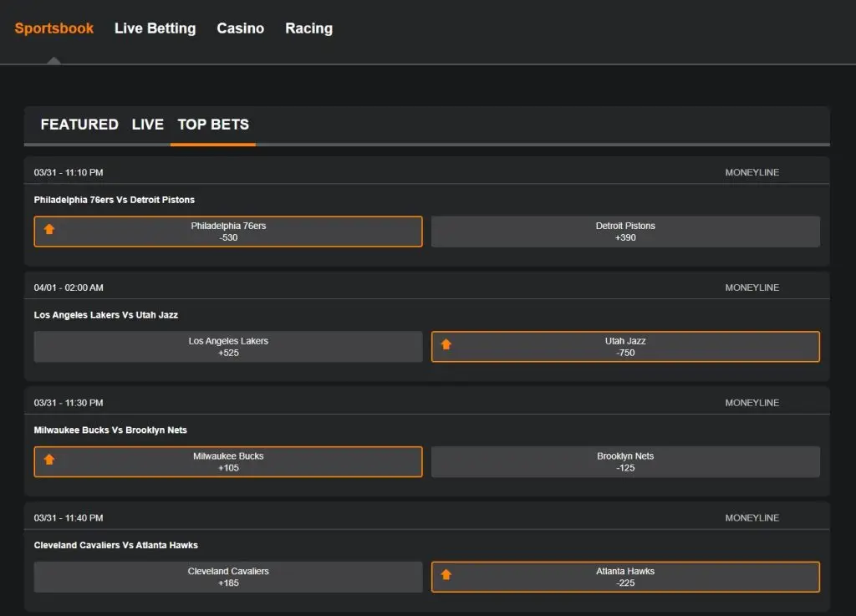This screenshot has width=856, height=616.
Task: Click the orange arrow icon beside Philadelphia 76ers
Action: click(49, 229)
